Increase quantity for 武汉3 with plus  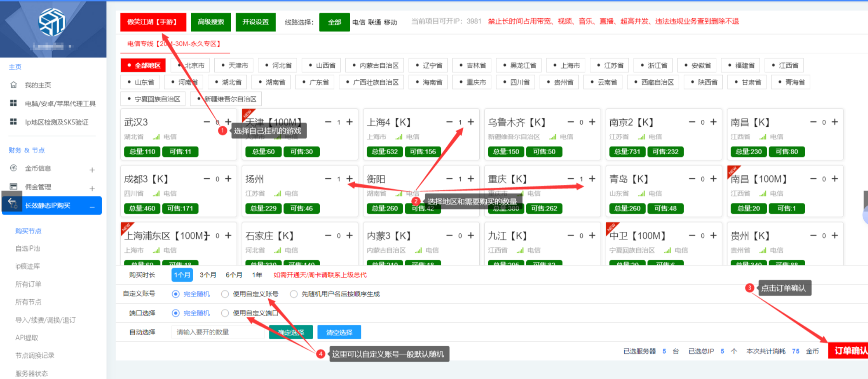click(228, 122)
